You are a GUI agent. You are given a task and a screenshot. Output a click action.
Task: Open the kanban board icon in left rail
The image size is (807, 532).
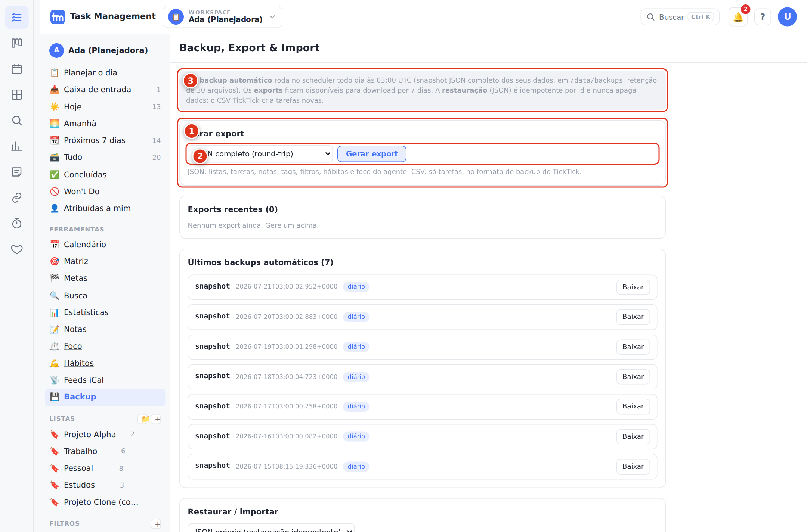[17, 43]
